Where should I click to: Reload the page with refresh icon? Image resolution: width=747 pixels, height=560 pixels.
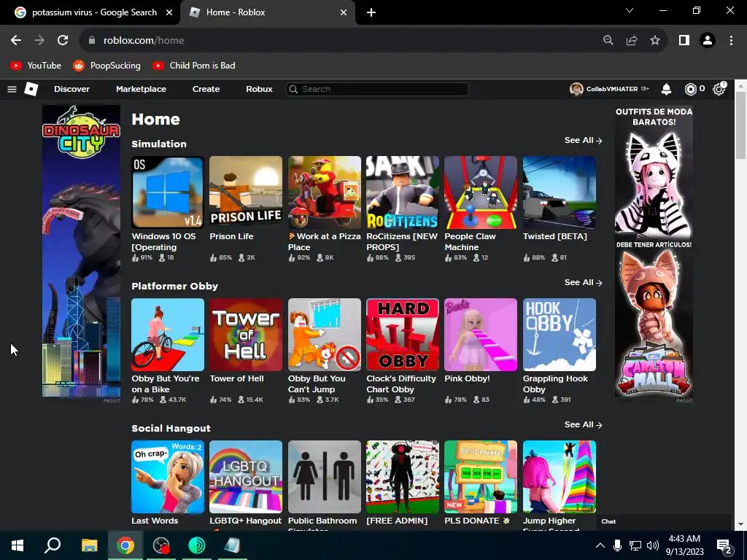63,41
